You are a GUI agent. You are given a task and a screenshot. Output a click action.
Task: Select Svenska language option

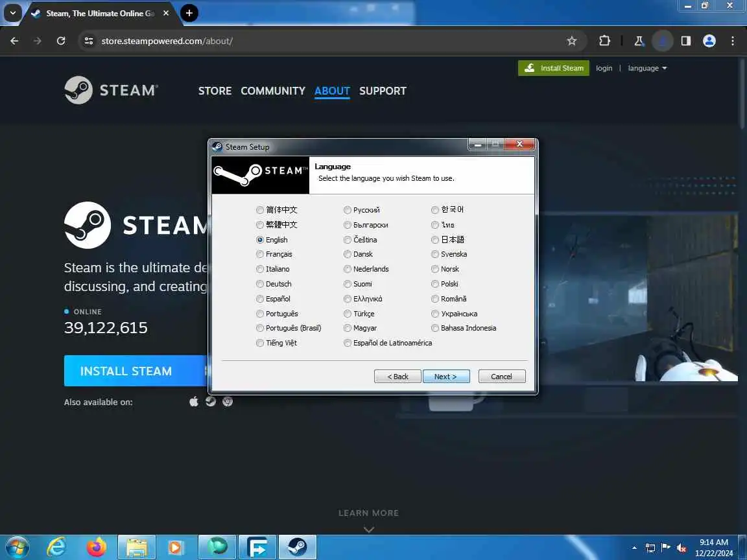point(435,254)
